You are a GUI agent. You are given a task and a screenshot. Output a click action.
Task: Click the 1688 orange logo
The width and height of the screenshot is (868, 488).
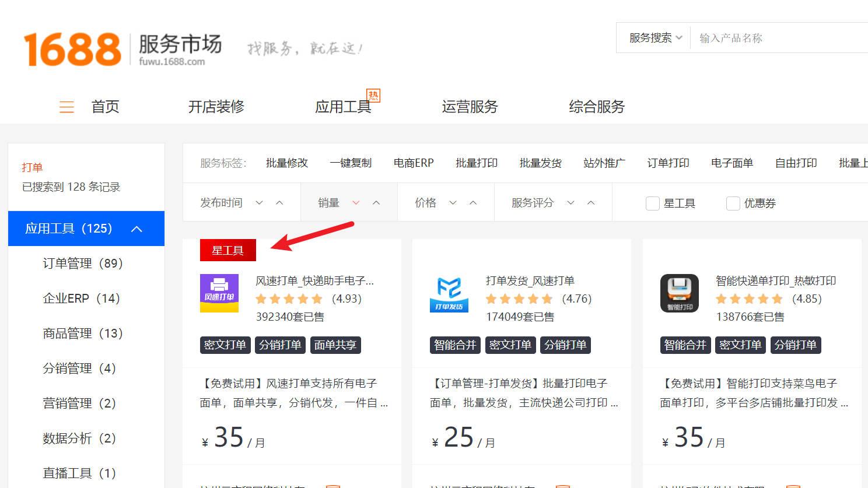pos(72,49)
